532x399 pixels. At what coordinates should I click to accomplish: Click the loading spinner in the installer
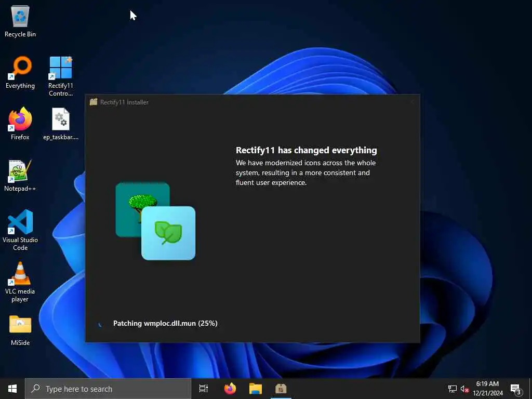click(100, 324)
